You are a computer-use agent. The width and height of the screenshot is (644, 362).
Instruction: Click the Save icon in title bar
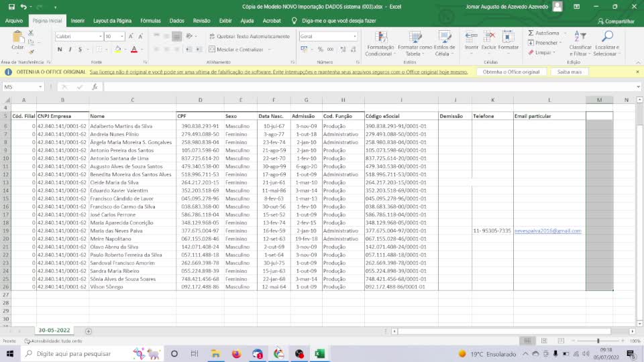click(x=11, y=7)
